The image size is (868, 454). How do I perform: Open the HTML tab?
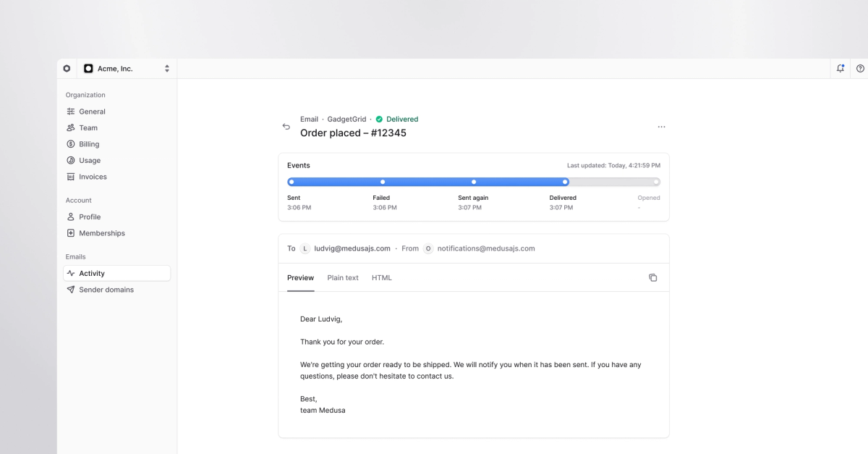pos(382,277)
